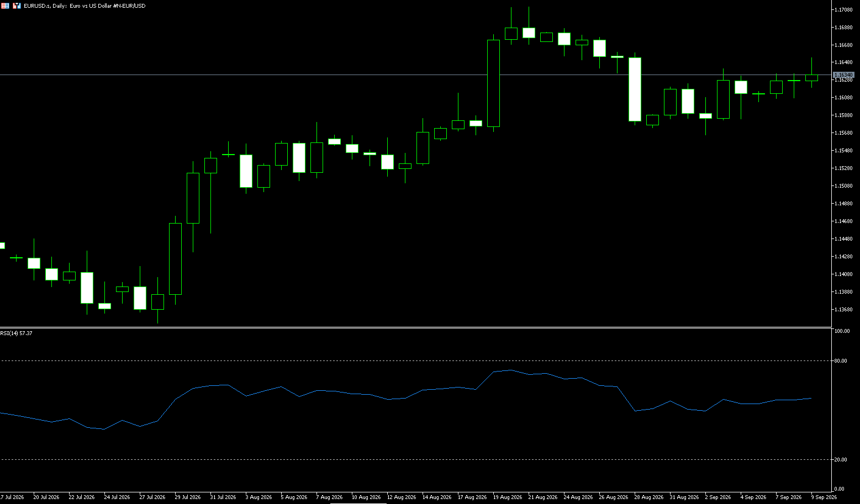Screen dimensions: 860x504
Task: Select the horizontal bid price line
Action: point(415,75)
